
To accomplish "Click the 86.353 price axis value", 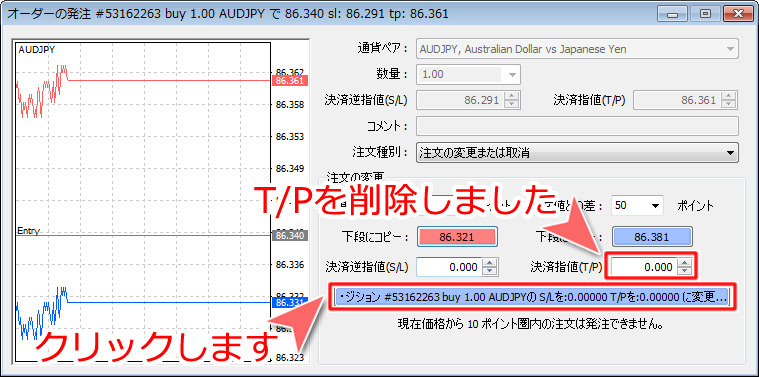I will [x=290, y=136].
